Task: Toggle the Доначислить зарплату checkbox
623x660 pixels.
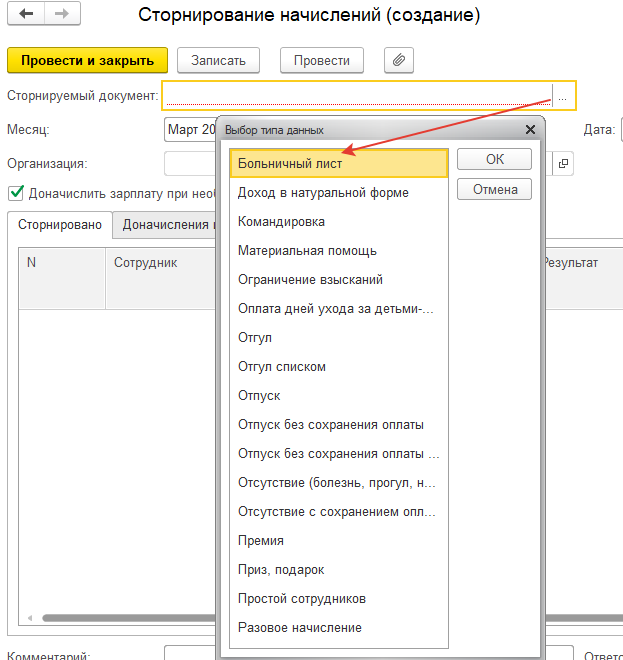Action: point(16,193)
